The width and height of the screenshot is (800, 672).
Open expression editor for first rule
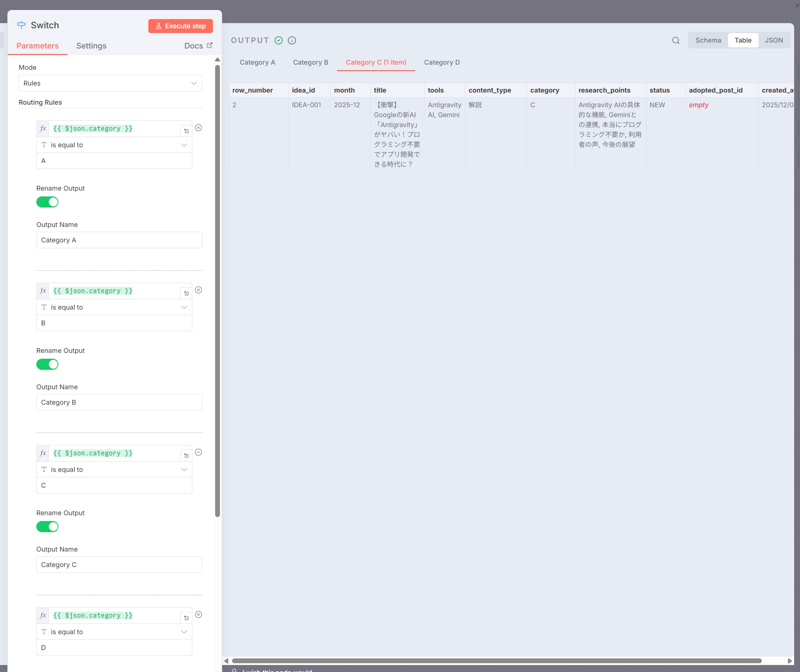click(186, 131)
